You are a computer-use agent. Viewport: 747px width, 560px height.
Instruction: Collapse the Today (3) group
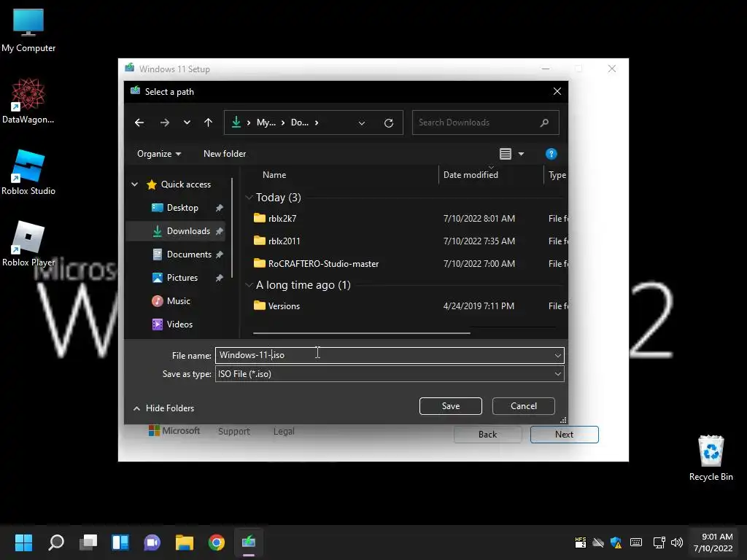click(249, 198)
